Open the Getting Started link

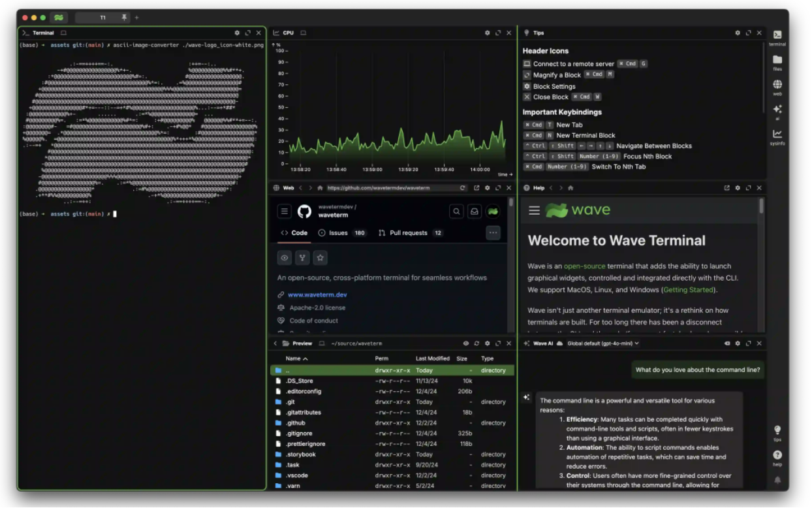pos(689,290)
